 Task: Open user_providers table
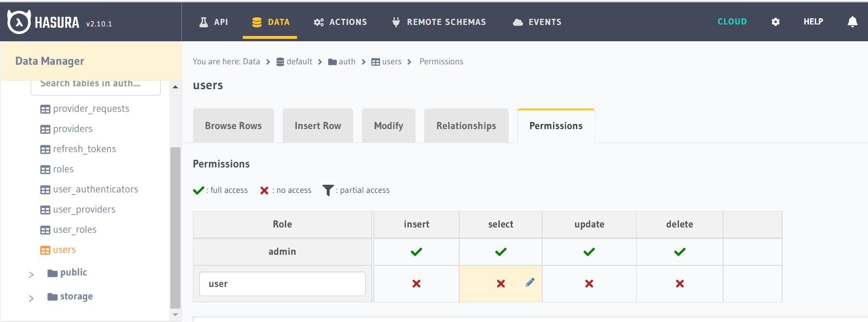(x=78, y=210)
